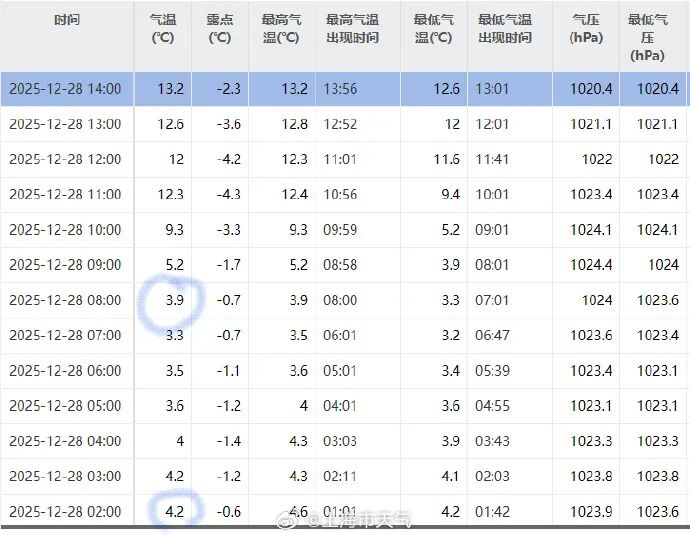Screen dimensions: 690x537
Task: Click the 气压(hPa) column header
Action: coord(586,29)
